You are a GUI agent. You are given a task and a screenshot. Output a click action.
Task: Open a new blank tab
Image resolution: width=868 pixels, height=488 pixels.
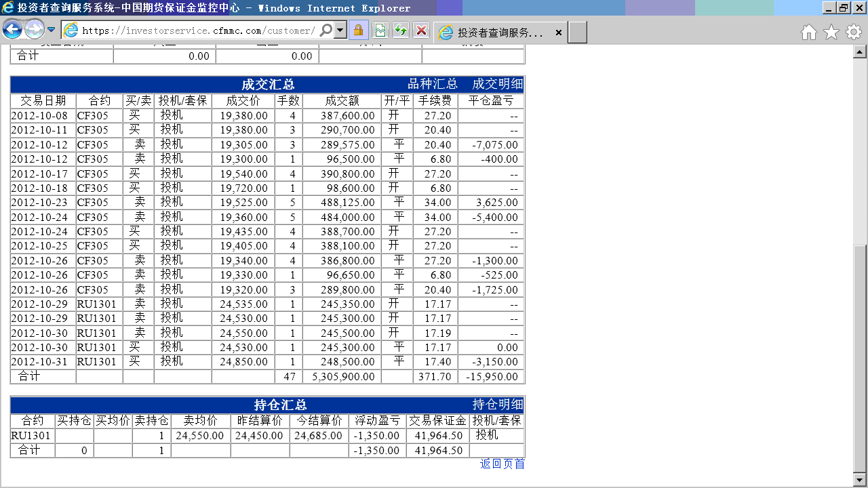[577, 33]
